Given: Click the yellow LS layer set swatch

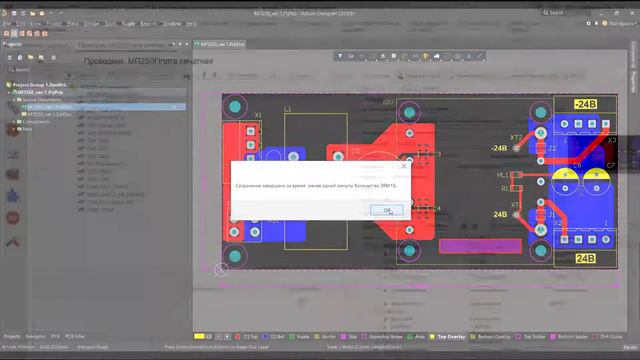Looking at the screenshot, I should pyautogui.click(x=199, y=336).
